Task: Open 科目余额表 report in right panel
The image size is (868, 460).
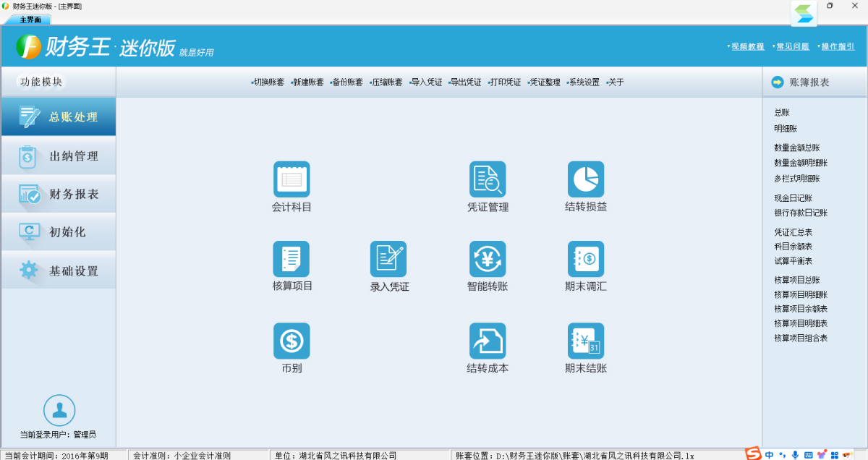Action: [793, 247]
